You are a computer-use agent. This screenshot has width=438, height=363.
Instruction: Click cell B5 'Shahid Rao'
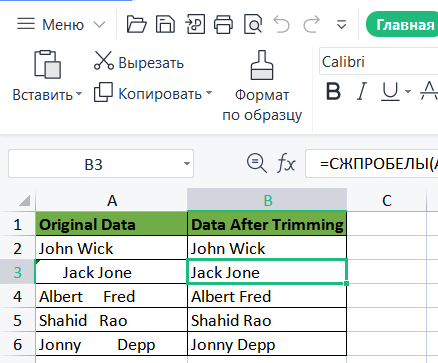267,320
